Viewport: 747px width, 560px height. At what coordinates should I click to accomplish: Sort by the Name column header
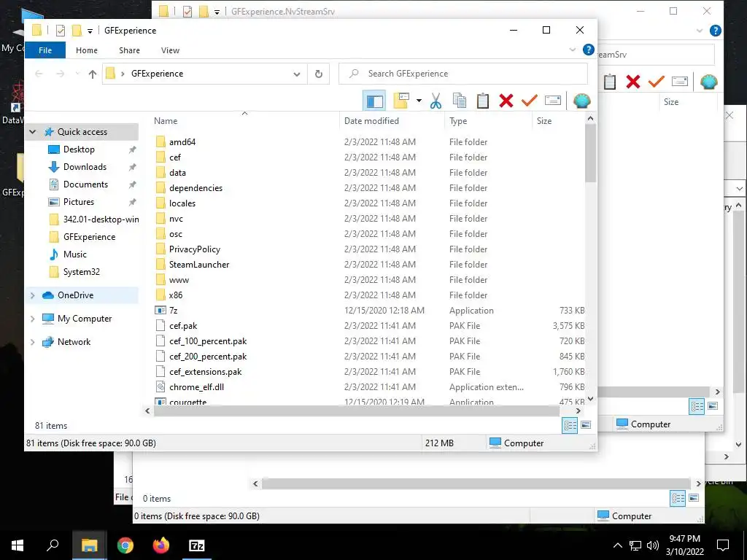245,121
